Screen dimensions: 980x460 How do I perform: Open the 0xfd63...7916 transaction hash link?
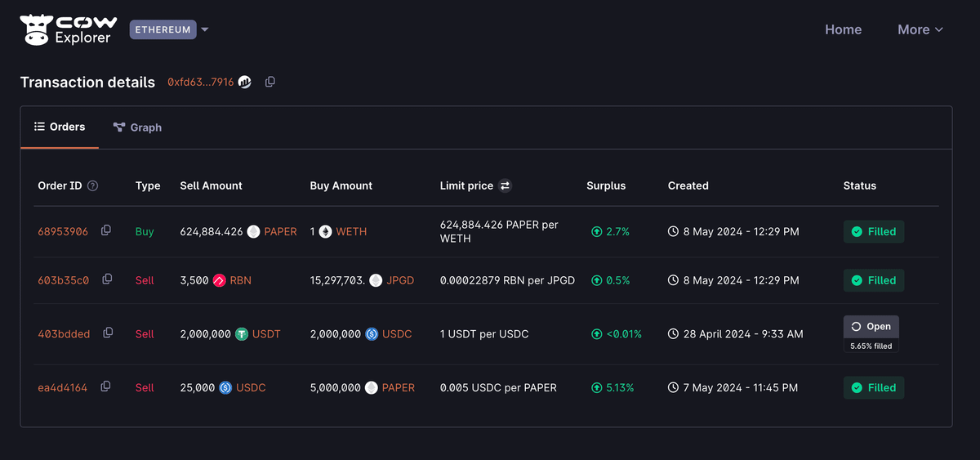[x=200, y=83]
